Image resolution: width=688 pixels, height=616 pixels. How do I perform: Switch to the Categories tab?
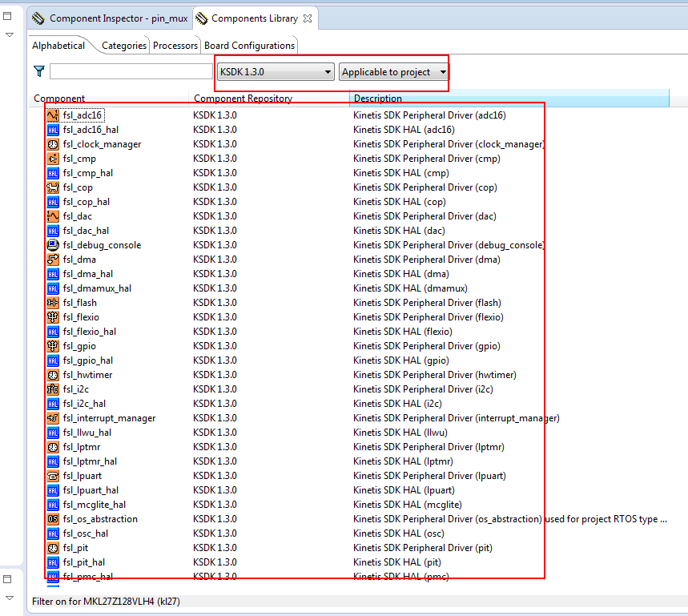click(x=123, y=46)
